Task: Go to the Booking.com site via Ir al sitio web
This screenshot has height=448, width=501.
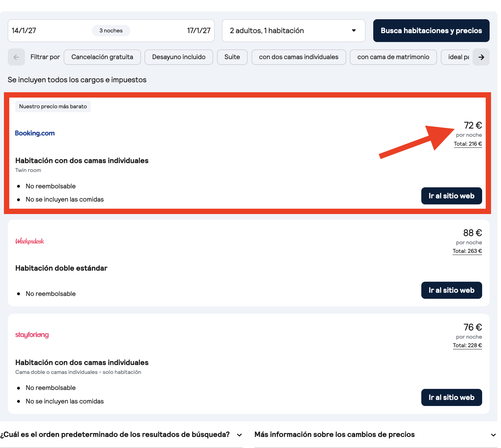Action: (452, 196)
